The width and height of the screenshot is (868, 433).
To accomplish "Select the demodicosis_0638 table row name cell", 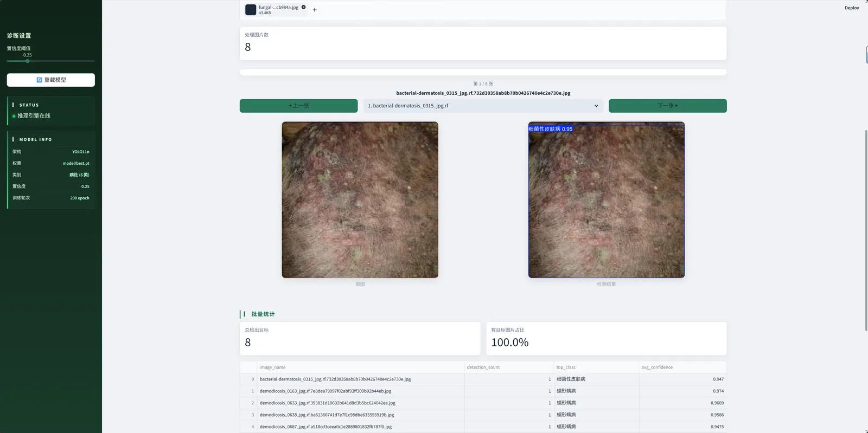I will click(360, 415).
